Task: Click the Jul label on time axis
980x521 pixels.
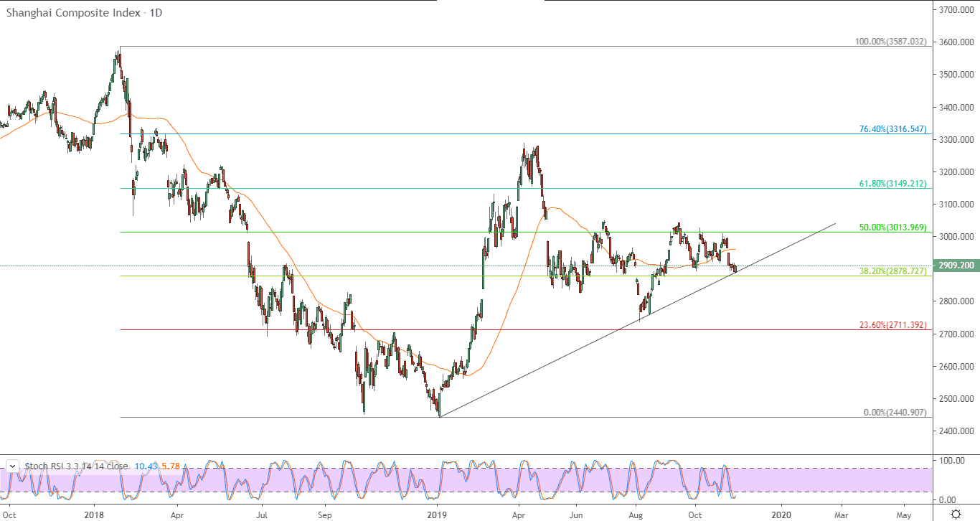Action: (262, 515)
